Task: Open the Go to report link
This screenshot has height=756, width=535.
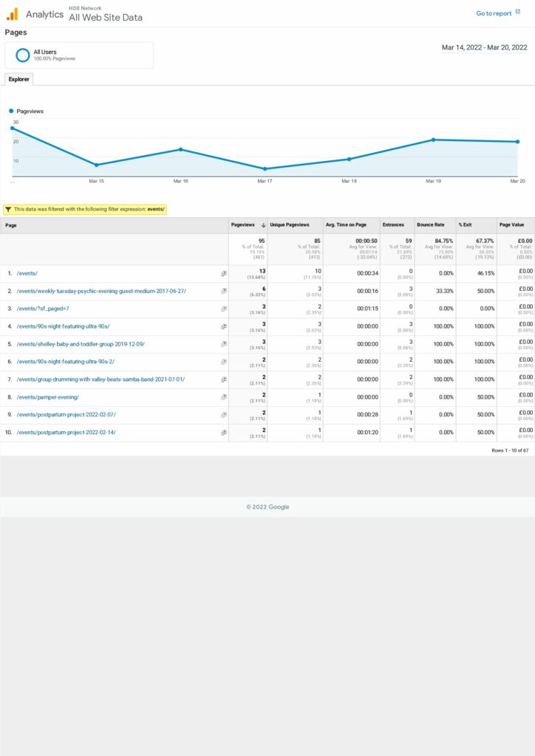Action: point(494,13)
